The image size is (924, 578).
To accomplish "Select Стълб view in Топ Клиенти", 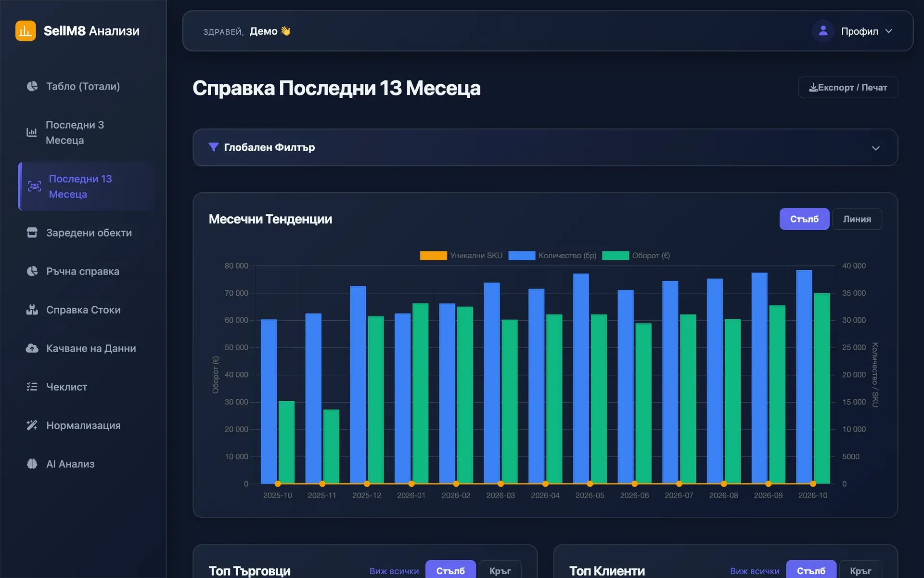I will click(811, 570).
